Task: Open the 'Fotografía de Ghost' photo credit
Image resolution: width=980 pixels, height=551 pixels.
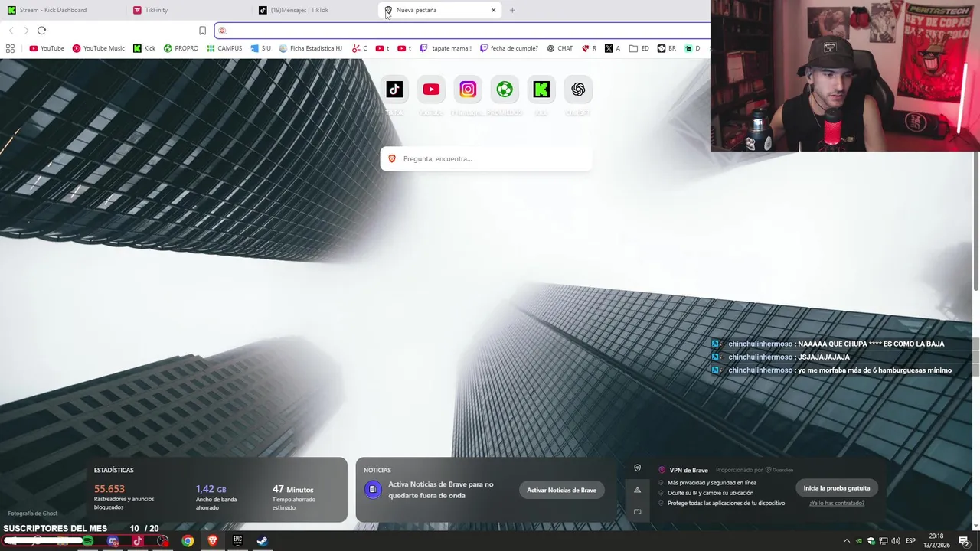Action: click(x=32, y=514)
